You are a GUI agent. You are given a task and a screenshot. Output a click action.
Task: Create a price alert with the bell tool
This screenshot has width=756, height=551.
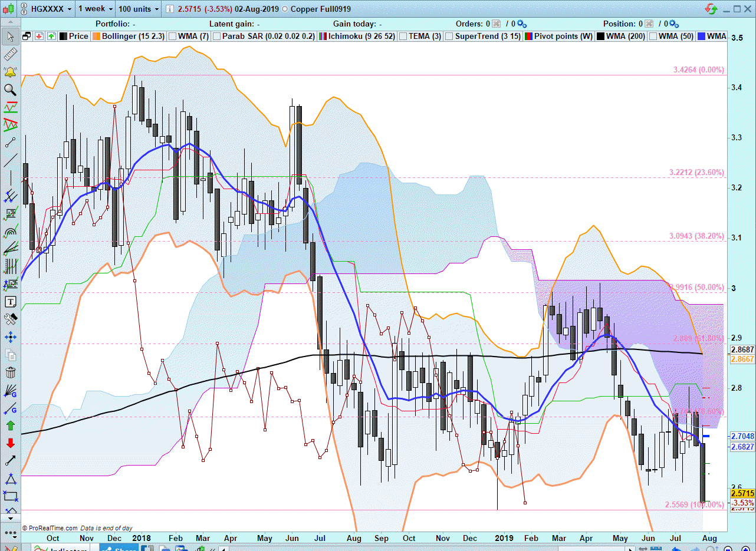coord(10,72)
